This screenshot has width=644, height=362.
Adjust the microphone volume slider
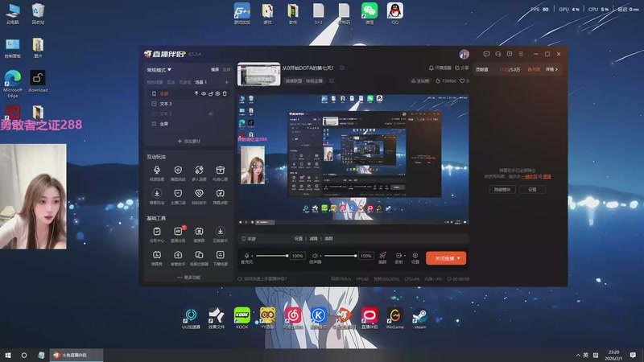point(272,256)
